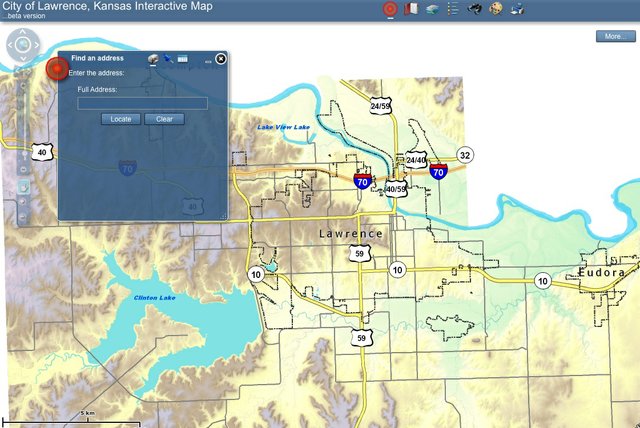Click the printer icon to print map
Image resolution: width=640 pixels, height=428 pixels.
click(517, 9)
